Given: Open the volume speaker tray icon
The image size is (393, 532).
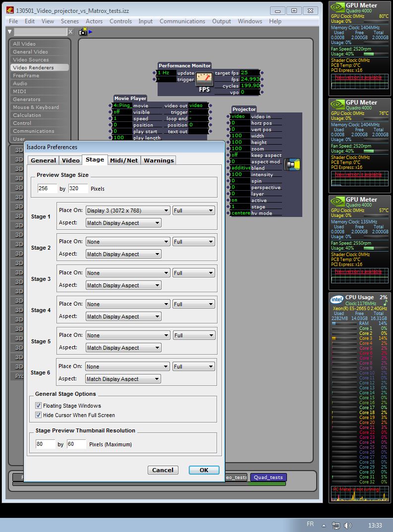Looking at the screenshot, I should 348,525.
